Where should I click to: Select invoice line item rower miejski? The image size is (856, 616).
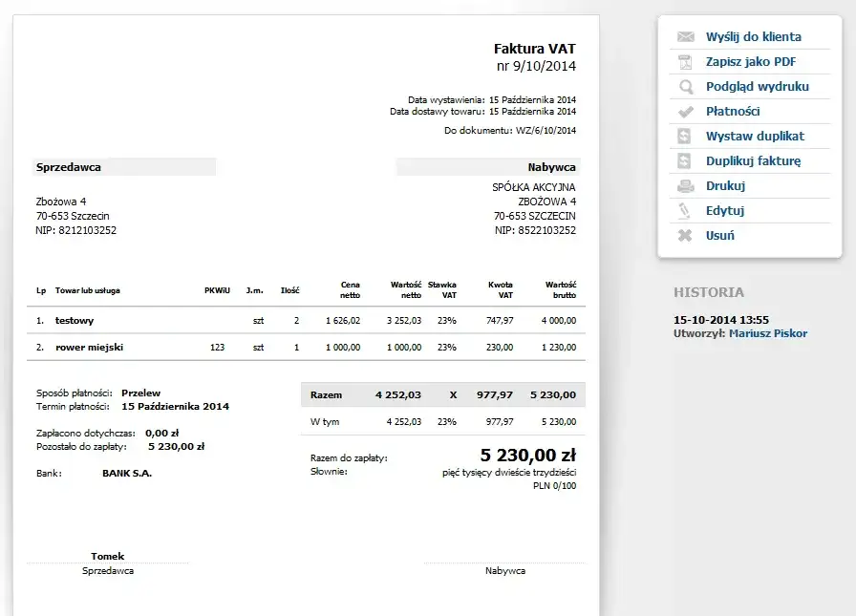click(x=89, y=345)
